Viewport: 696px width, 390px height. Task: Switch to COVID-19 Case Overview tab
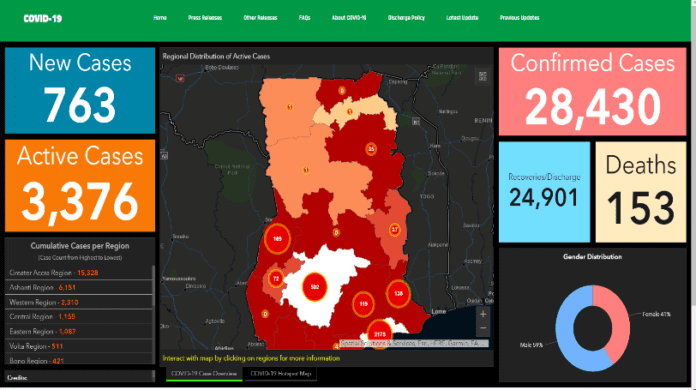[x=204, y=374]
